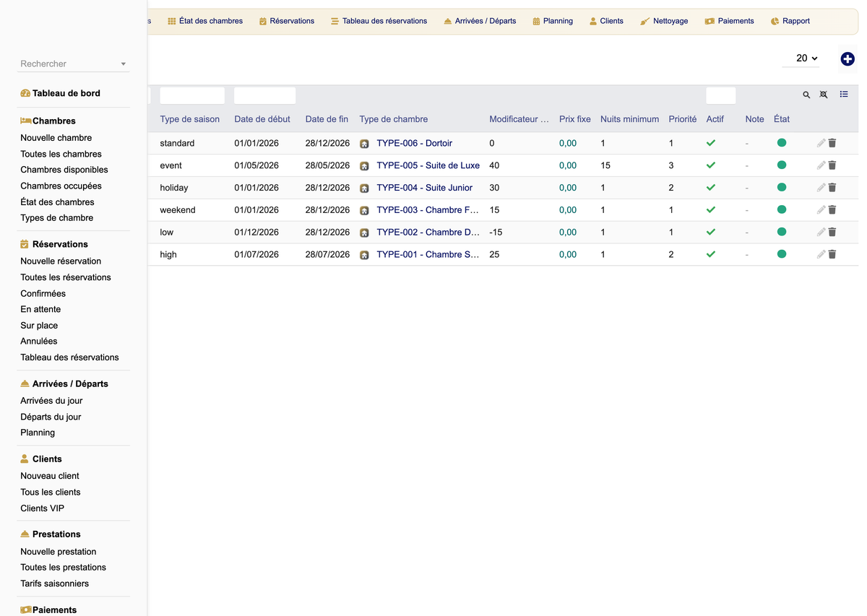Open the TYPE-006 - Dortoir link

coord(415,144)
